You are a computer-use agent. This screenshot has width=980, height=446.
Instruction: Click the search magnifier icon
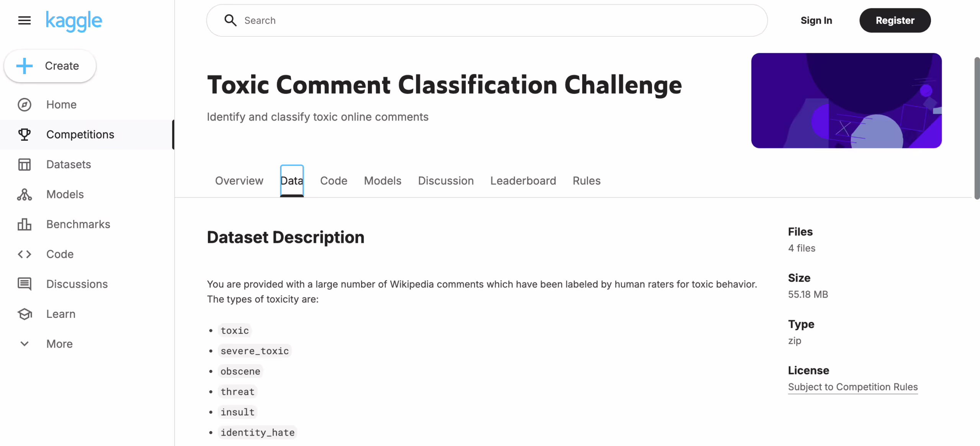click(x=230, y=20)
